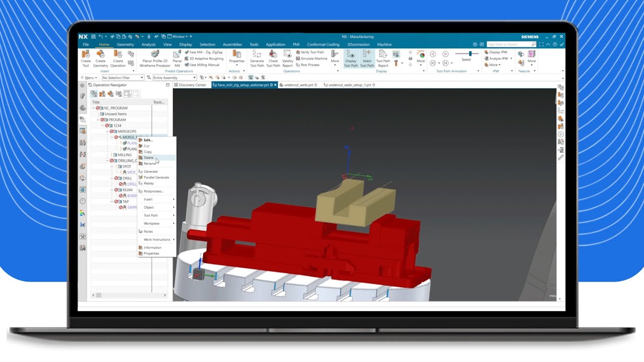Open the Work Instructions submenu
644x362 pixels.
coord(157,239)
